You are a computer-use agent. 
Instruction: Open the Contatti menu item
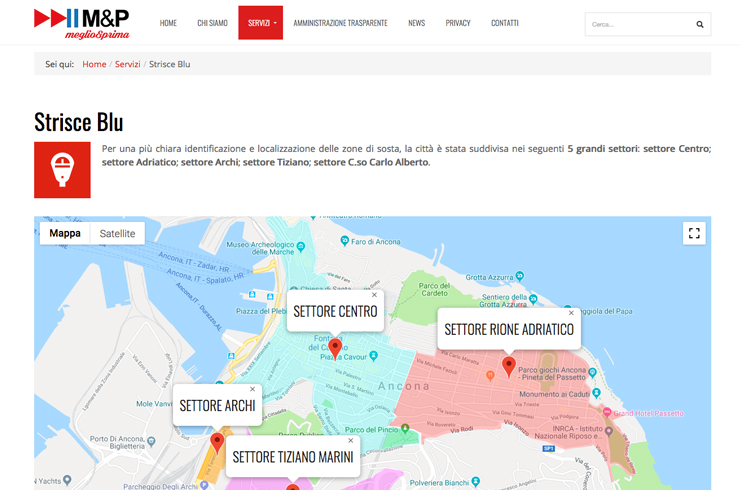(x=505, y=23)
